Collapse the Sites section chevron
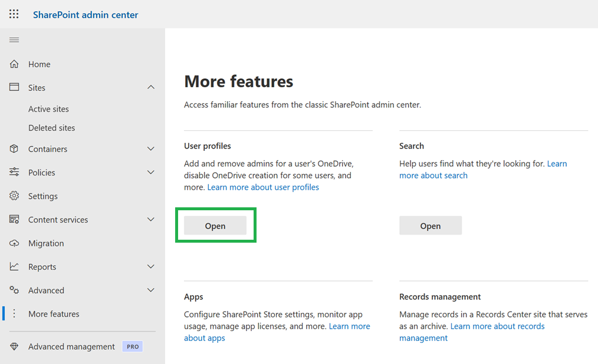This screenshot has height=364, width=598. coord(151,87)
